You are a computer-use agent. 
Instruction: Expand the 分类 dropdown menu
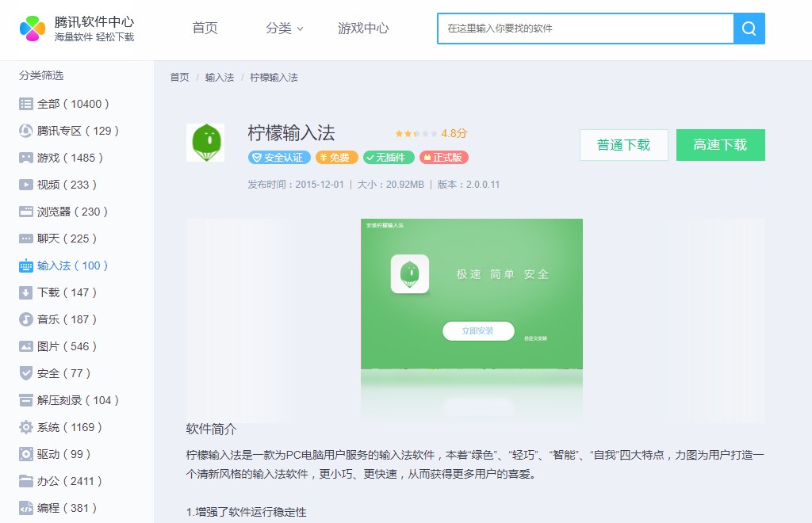point(284,28)
